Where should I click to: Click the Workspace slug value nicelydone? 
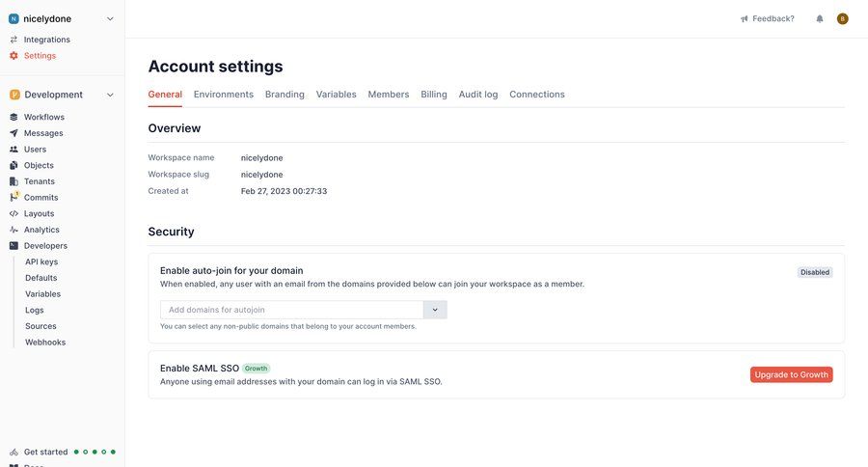261,175
